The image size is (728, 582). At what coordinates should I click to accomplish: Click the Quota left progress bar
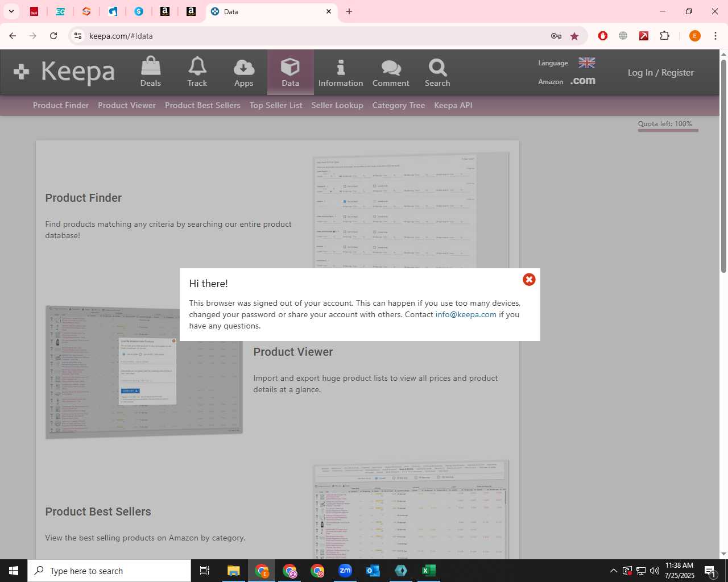tap(668, 130)
